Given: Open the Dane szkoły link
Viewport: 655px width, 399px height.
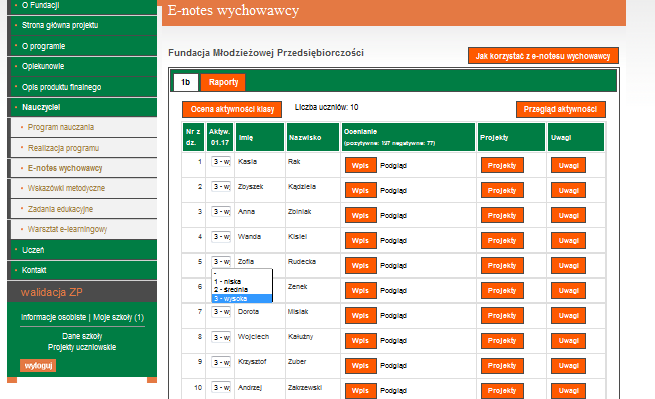Looking at the screenshot, I should point(82,336).
